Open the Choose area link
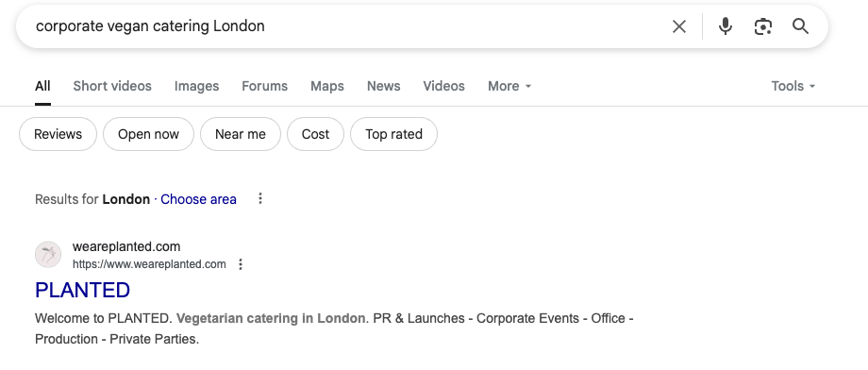The height and width of the screenshot is (370, 868). pos(198,199)
